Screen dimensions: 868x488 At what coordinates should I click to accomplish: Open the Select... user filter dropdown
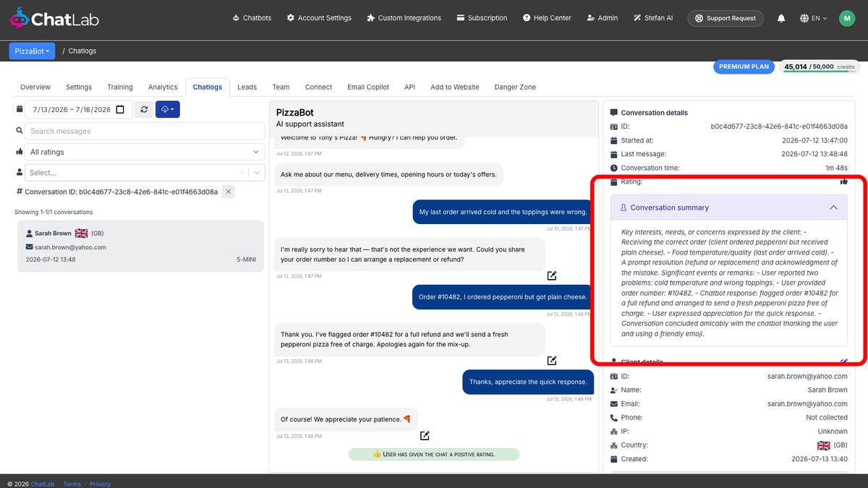click(x=145, y=173)
